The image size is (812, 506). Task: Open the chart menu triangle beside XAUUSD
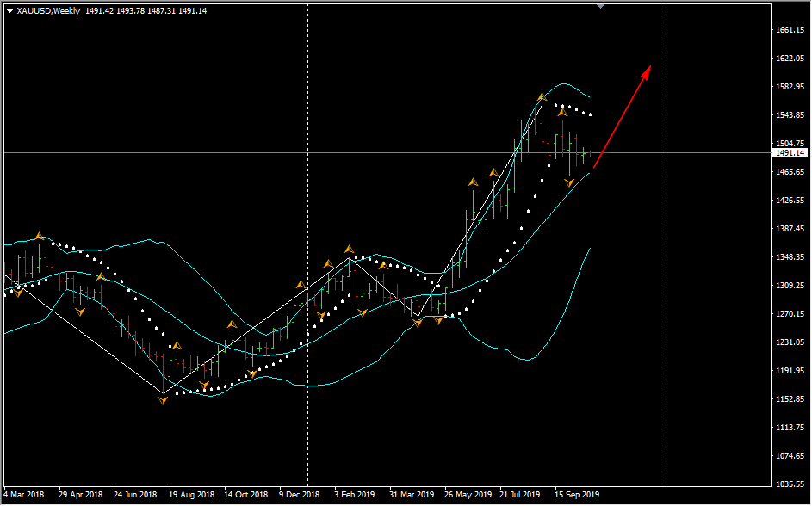pos(9,11)
